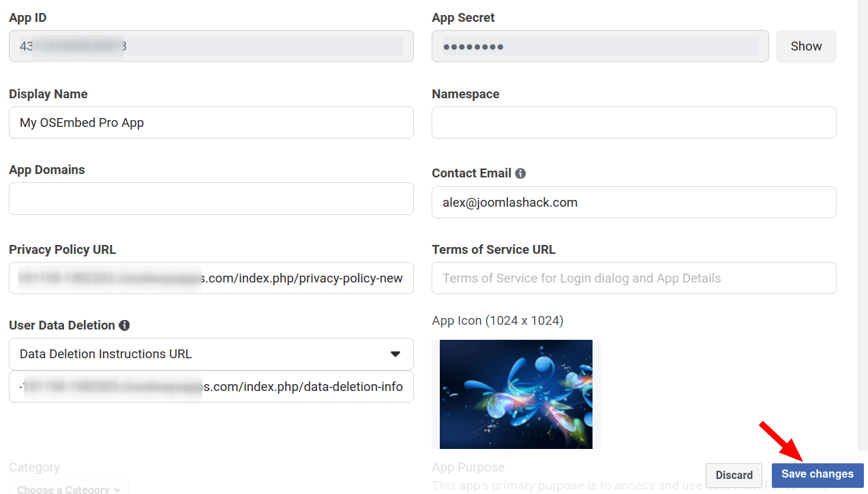
Task: Focus the Terms of Service URL field
Action: pyautogui.click(x=633, y=278)
